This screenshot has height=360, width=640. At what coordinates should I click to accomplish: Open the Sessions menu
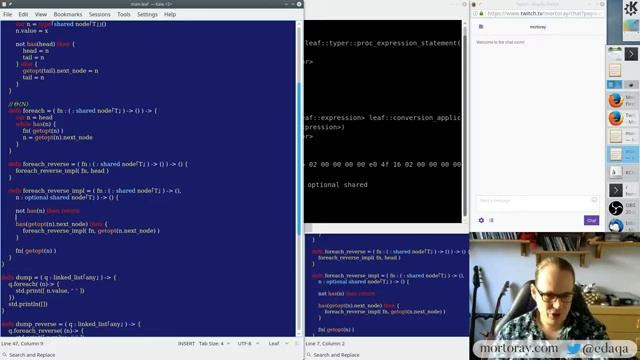click(100, 14)
